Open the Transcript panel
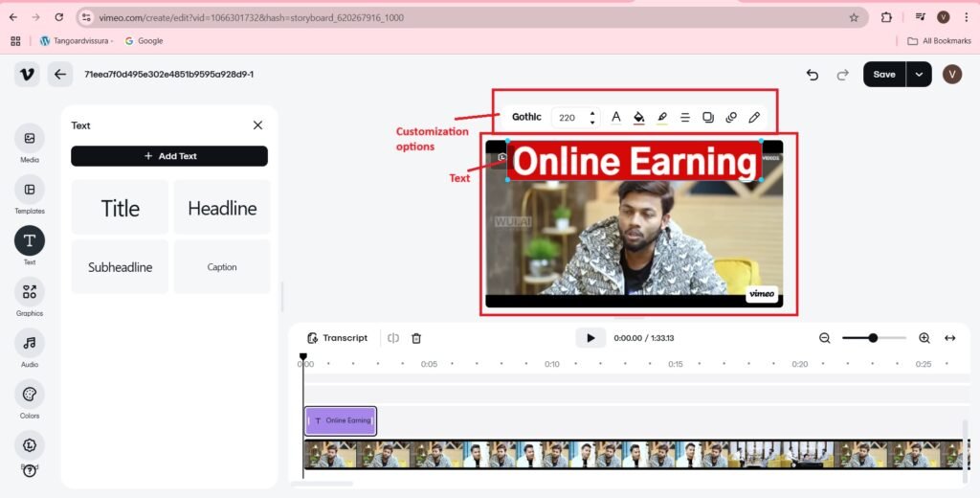The height and width of the screenshot is (498, 980). (x=338, y=338)
